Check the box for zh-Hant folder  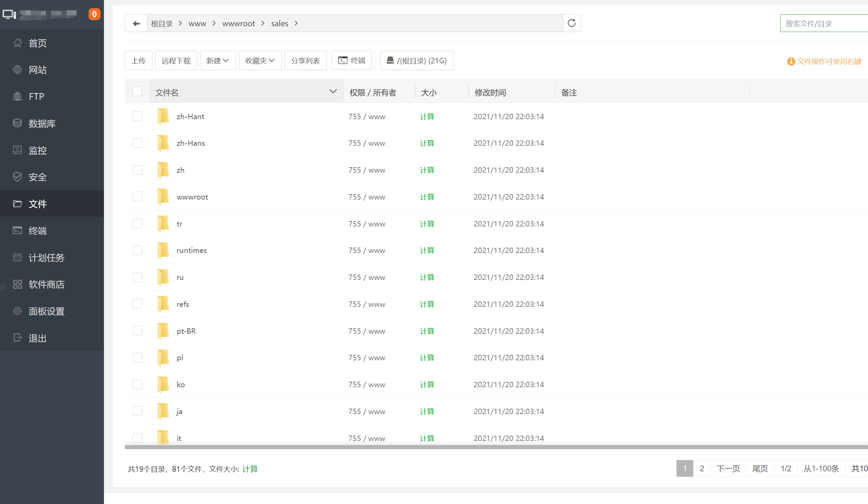tap(137, 116)
